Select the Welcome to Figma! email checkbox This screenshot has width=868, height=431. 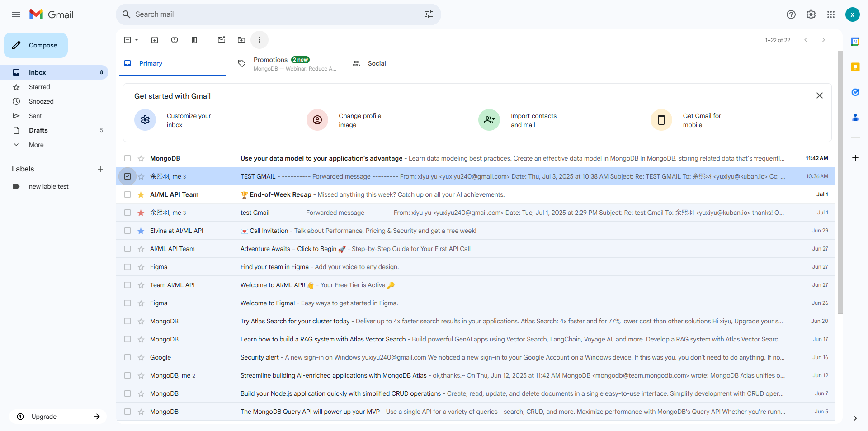click(x=127, y=303)
